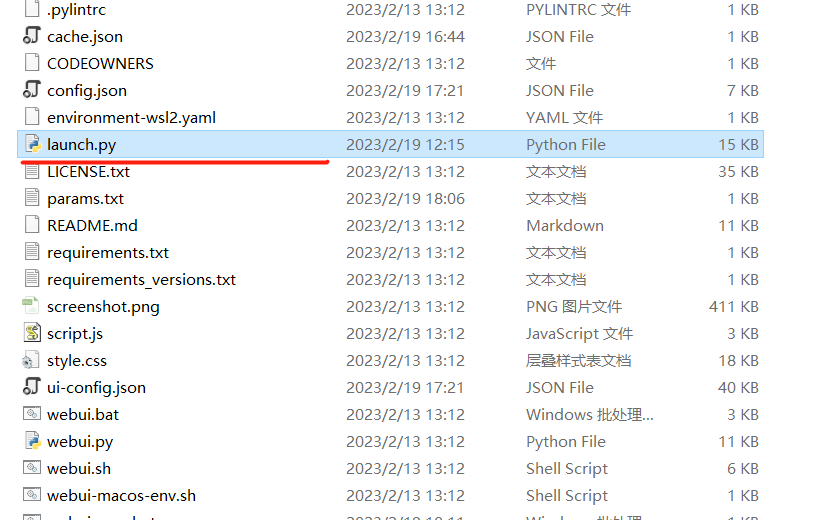Click the environment-wsl2.yaml file name
This screenshot has height=520, width=822.
point(132,117)
